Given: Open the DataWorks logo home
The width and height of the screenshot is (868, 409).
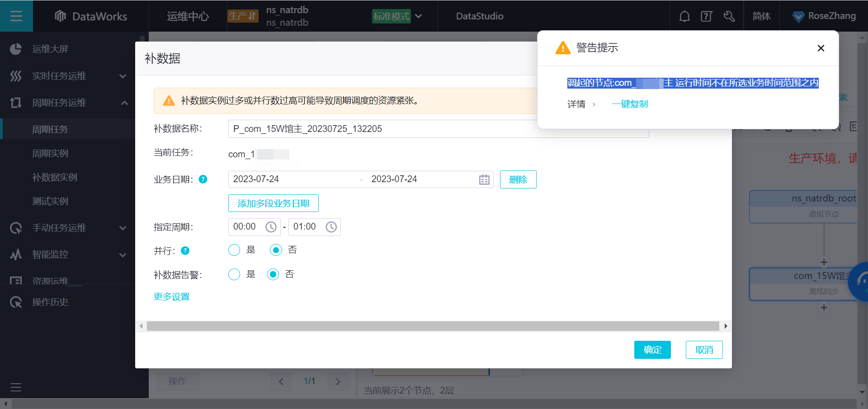Looking at the screenshot, I should [x=91, y=16].
